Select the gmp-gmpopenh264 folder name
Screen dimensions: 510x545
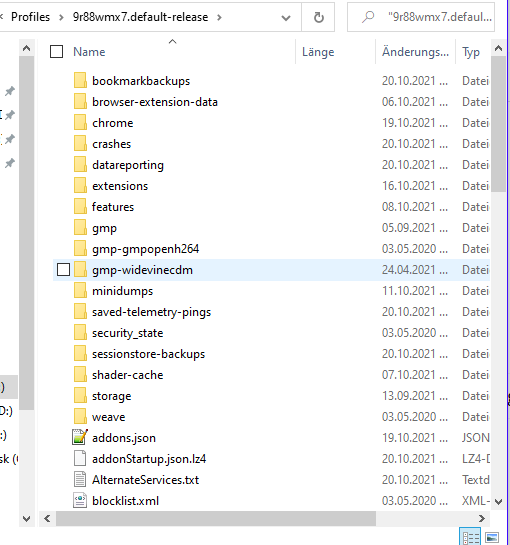[x=145, y=249]
